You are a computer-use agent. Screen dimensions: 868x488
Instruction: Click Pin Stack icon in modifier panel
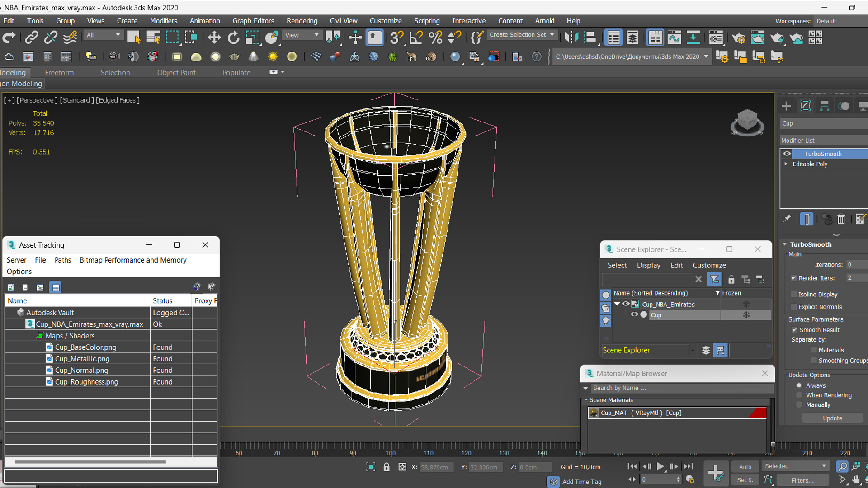(x=787, y=219)
